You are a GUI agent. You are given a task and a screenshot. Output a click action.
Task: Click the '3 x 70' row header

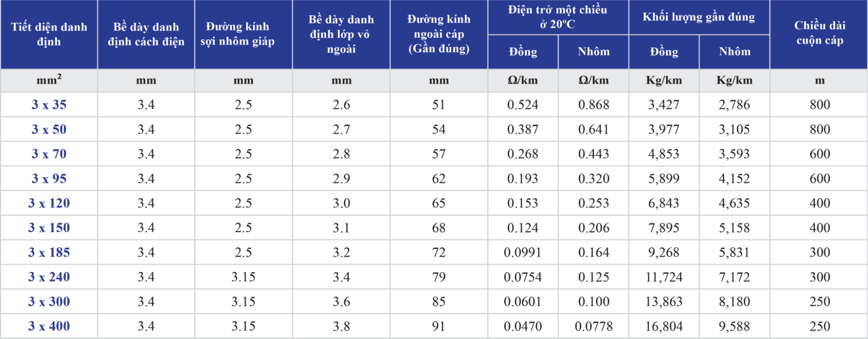tap(49, 154)
